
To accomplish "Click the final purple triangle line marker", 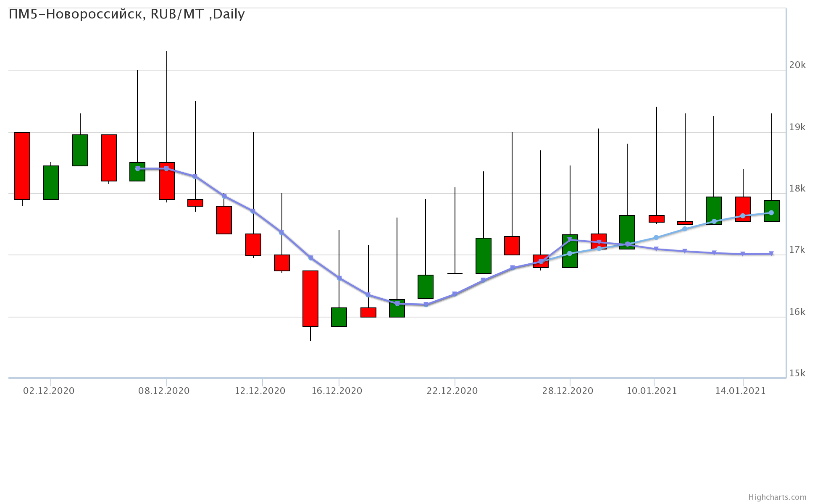I will (771, 254).
